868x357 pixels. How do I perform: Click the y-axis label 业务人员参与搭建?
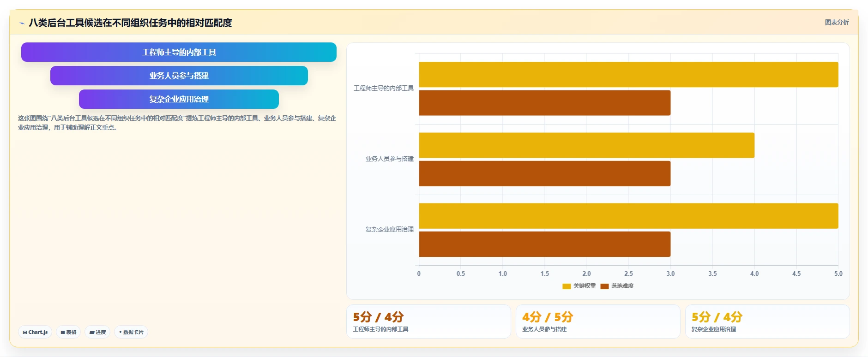[390, 159]
